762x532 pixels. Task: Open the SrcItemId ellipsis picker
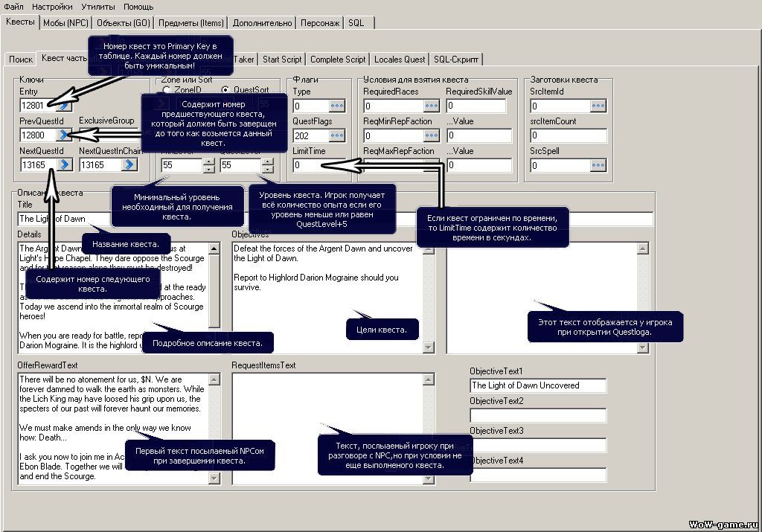coord(598,106)
